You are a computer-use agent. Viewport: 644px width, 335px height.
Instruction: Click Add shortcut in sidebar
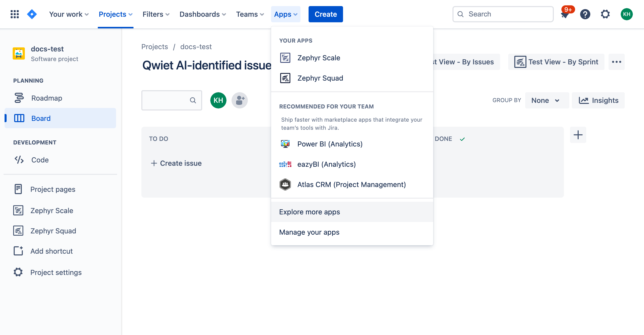pyautogui.click(x=60, y=251)
